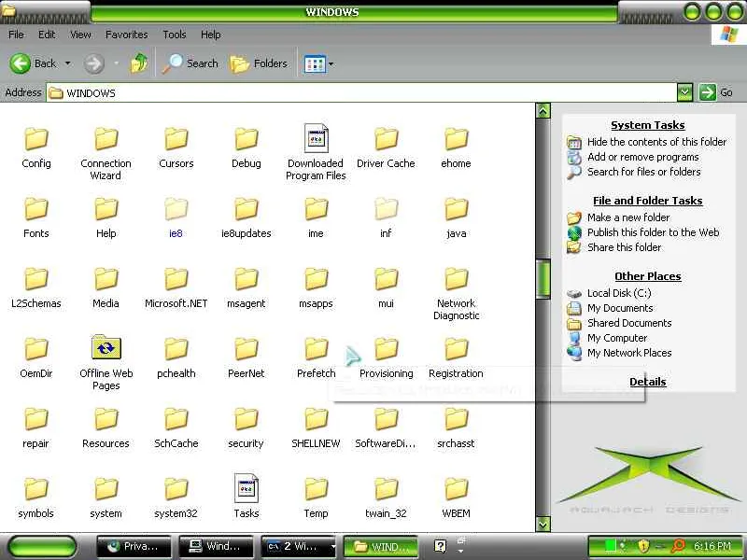The image size is (747, 560).
Task: Collapse the File and Folder Tasks header
Action: 648,201
